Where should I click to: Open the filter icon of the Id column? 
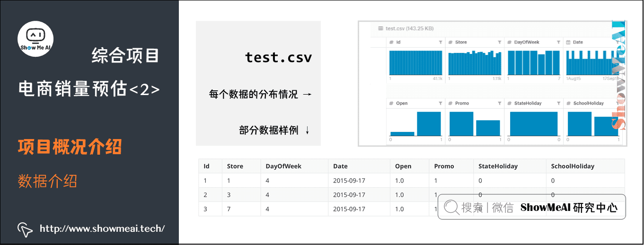(441, 42)
